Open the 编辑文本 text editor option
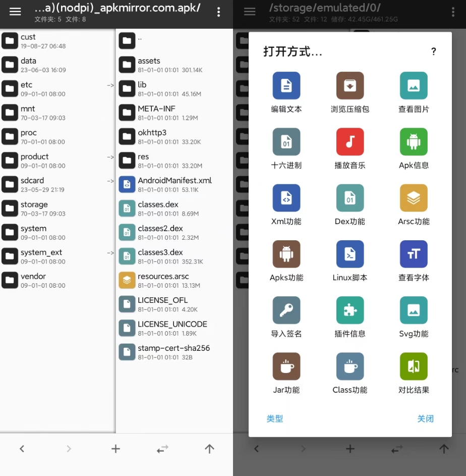This screenshot has width=466, height=476. point(286,86)
